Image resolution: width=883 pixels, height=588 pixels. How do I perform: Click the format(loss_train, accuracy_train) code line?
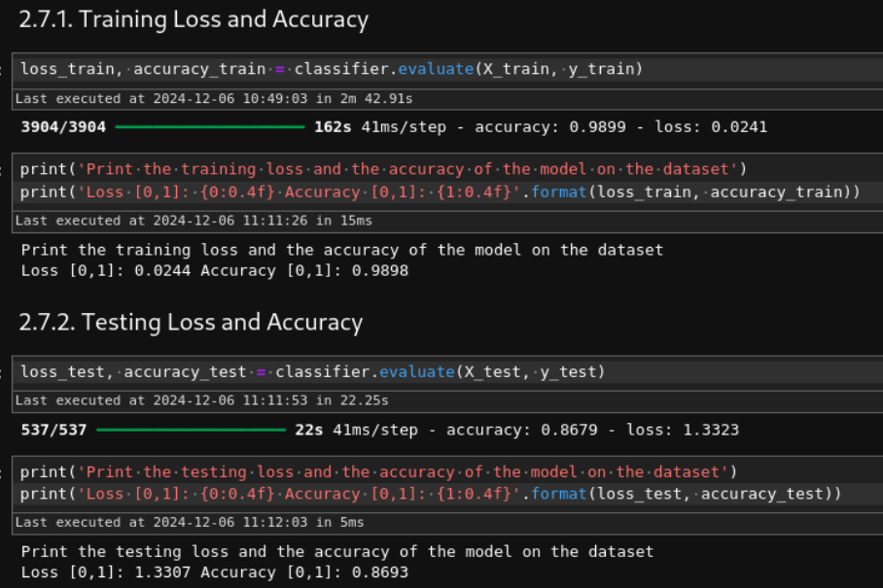click(441, 192)
